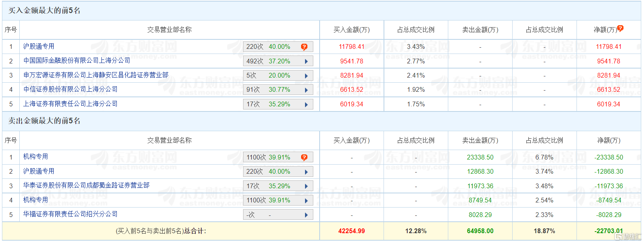This screenshot has height=243, width=644.
Task: Click the '30.77%' rate text
Action: coord(279,90)
